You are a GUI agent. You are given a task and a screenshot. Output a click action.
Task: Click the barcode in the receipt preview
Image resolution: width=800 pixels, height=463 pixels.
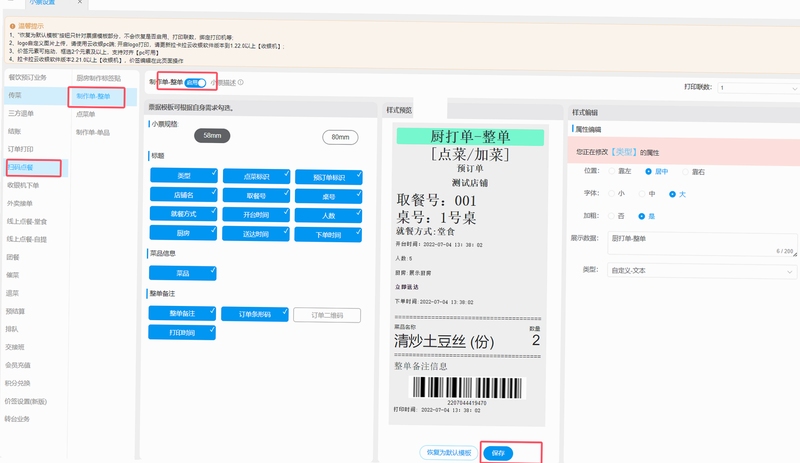pyautogui.click(x=467, y=388)
